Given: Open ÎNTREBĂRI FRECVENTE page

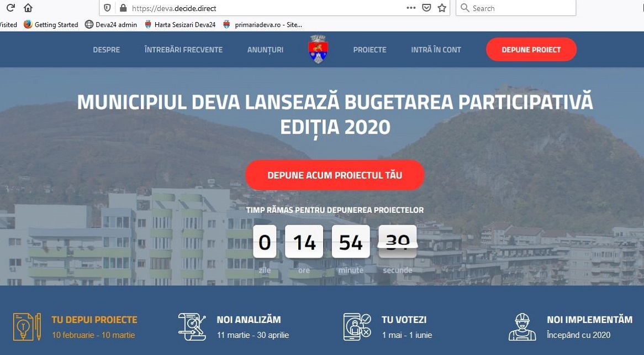Looking at the screenshot, I should 183,50.
